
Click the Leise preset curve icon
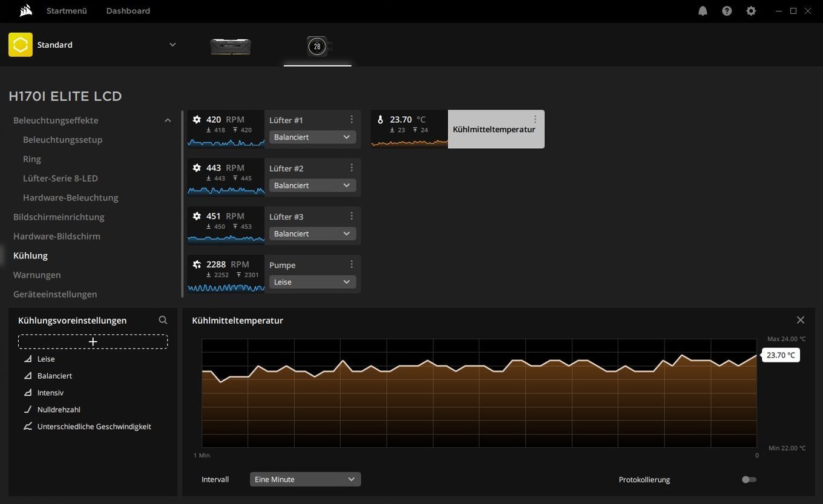pos(28,359)
